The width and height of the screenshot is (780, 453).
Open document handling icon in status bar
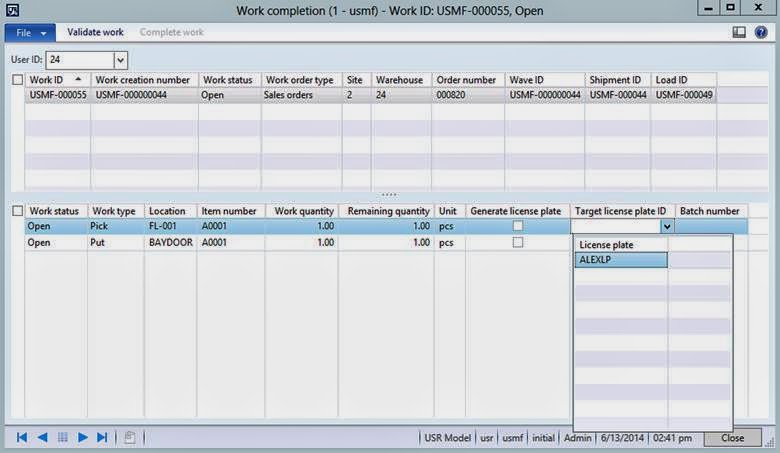[x=129, y=438]
